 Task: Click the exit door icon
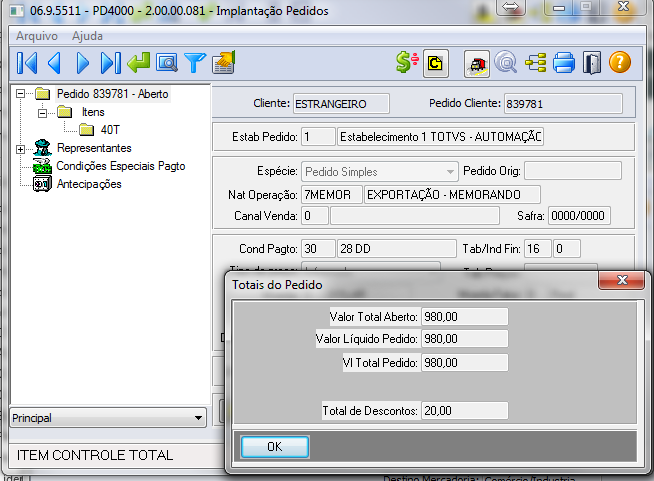pyautogui.click(x=592, y=63)
